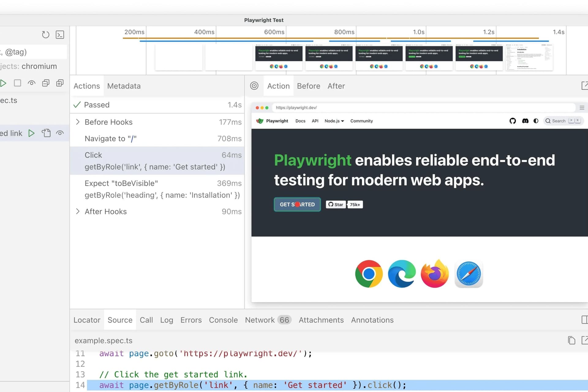Screen dimensions: 588x392
Task: Click the test filter field showing '@tag)'
Action: tap(33, 52)
